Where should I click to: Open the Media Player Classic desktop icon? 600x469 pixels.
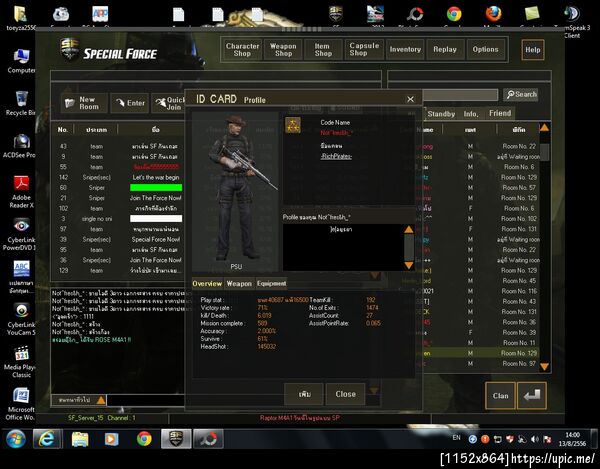tap(21, 361)
